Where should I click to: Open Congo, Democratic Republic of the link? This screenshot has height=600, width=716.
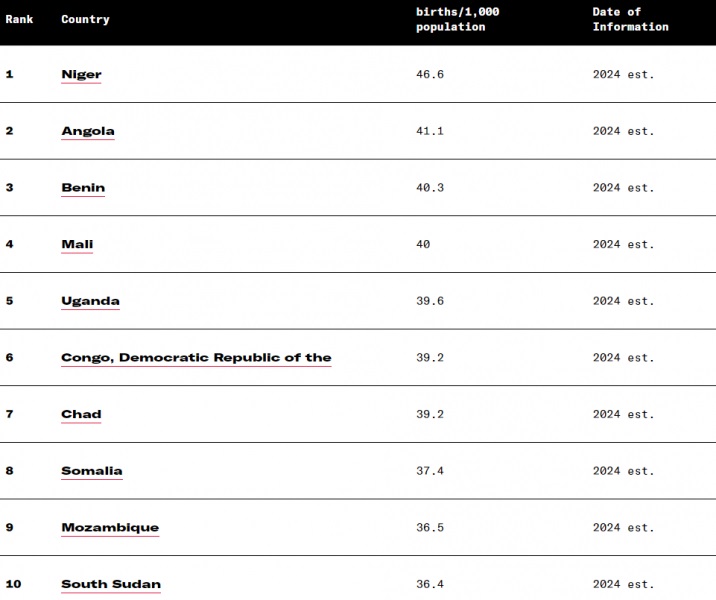[x=196, y=358]
